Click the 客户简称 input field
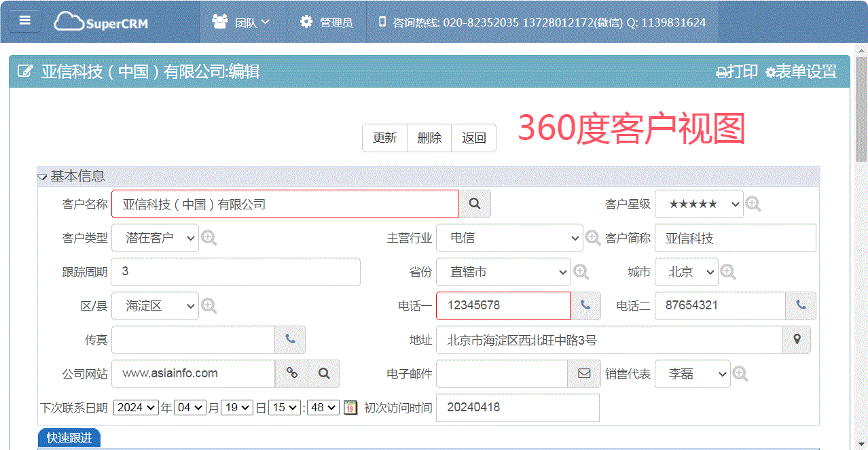Screen dimensions: 868x450 click(736, 238)
